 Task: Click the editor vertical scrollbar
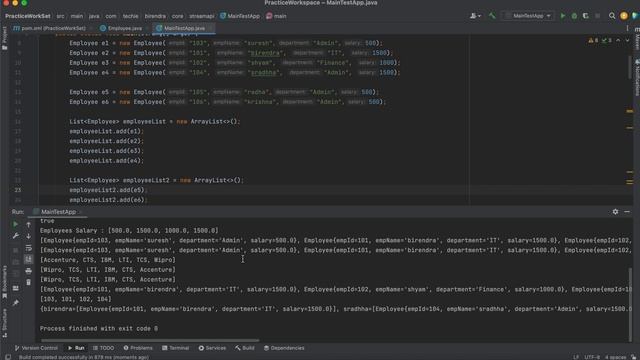(630, 67)
